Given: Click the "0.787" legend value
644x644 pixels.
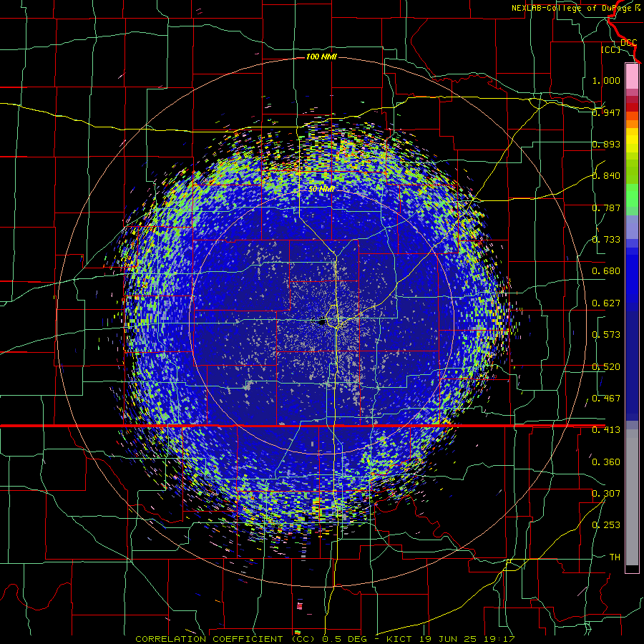Looking at the screenshot, I should click(606, 208).
